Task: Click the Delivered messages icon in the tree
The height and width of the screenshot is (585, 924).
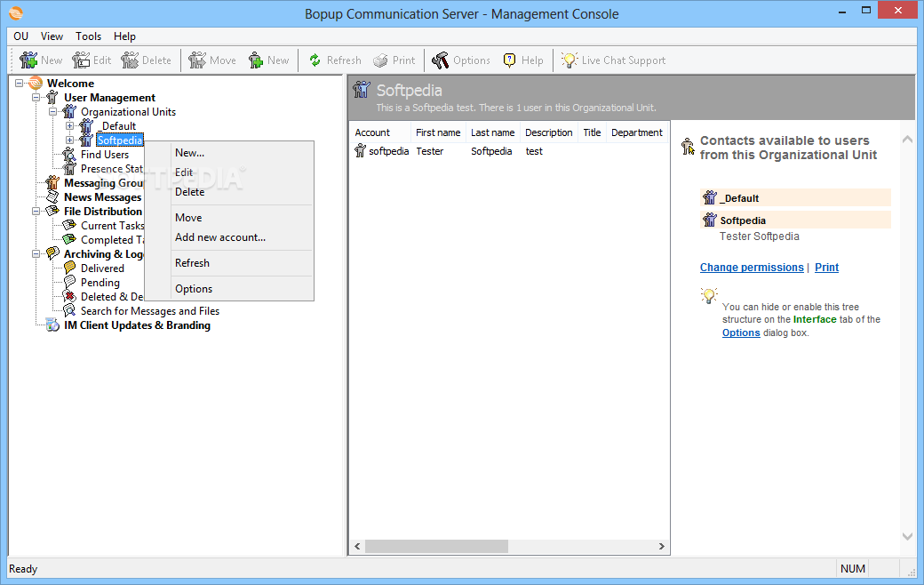Action: click(x=69, y=268)
